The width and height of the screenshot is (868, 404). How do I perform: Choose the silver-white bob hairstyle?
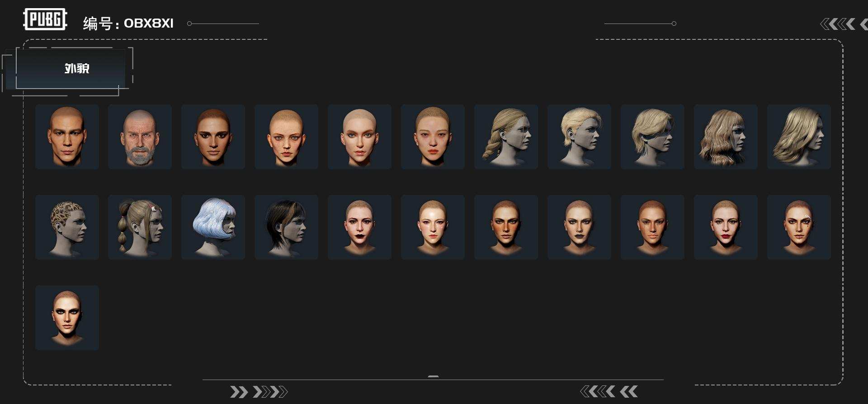coord(213,227)
